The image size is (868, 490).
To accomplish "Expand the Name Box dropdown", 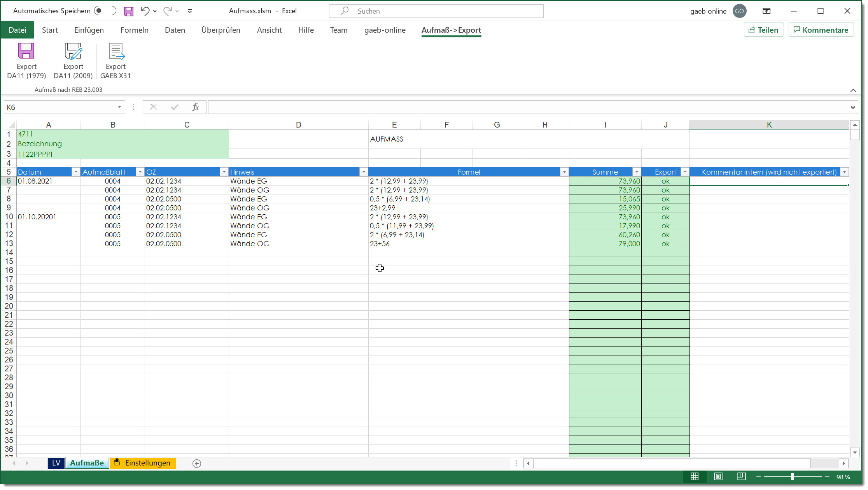I will tap(119, 107).
